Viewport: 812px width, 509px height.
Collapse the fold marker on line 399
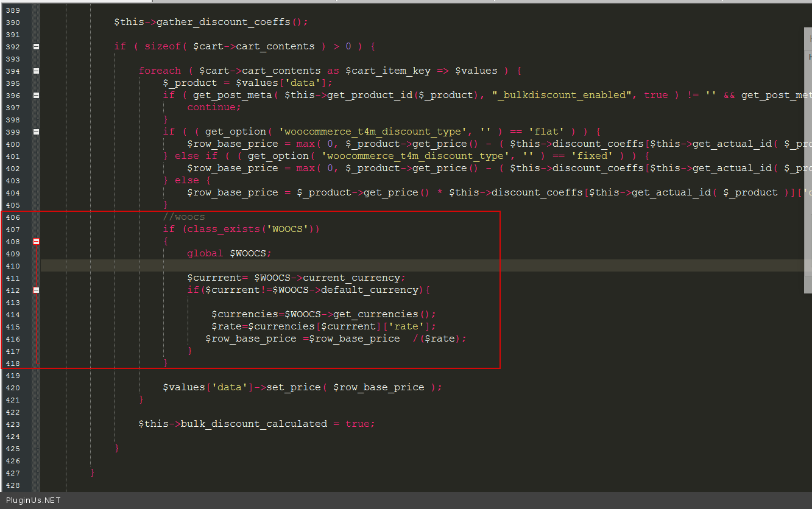(x=36, y=132)
